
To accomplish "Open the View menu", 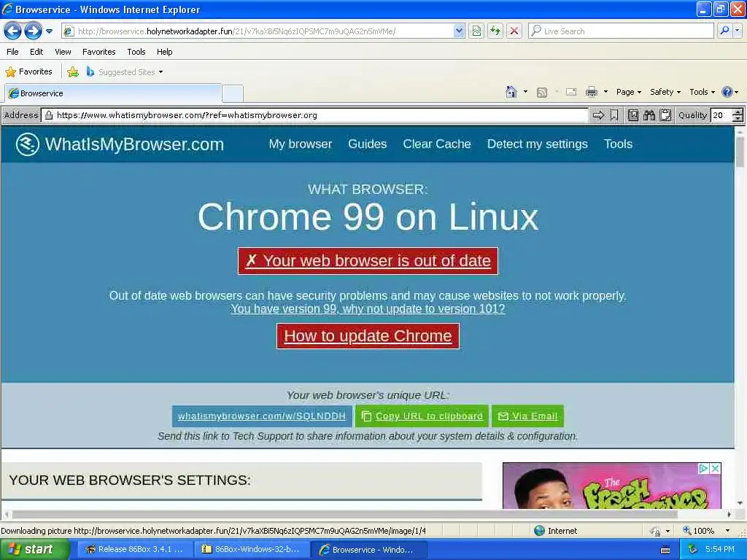I will [x=63, y=52].
